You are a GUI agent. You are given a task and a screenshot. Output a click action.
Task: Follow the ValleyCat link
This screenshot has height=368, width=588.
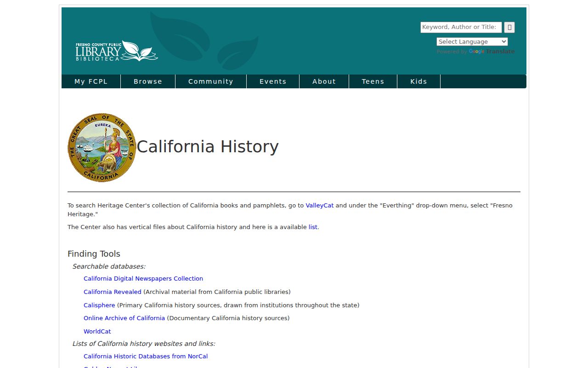(320, 206)
